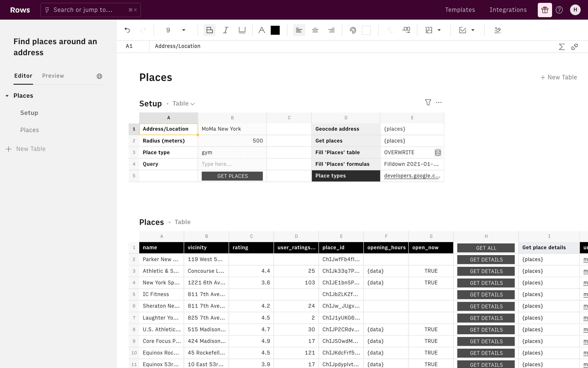Screen dimensions: 588x368
Task: Open Templates in the top bar
Action: tap(460, 10)
